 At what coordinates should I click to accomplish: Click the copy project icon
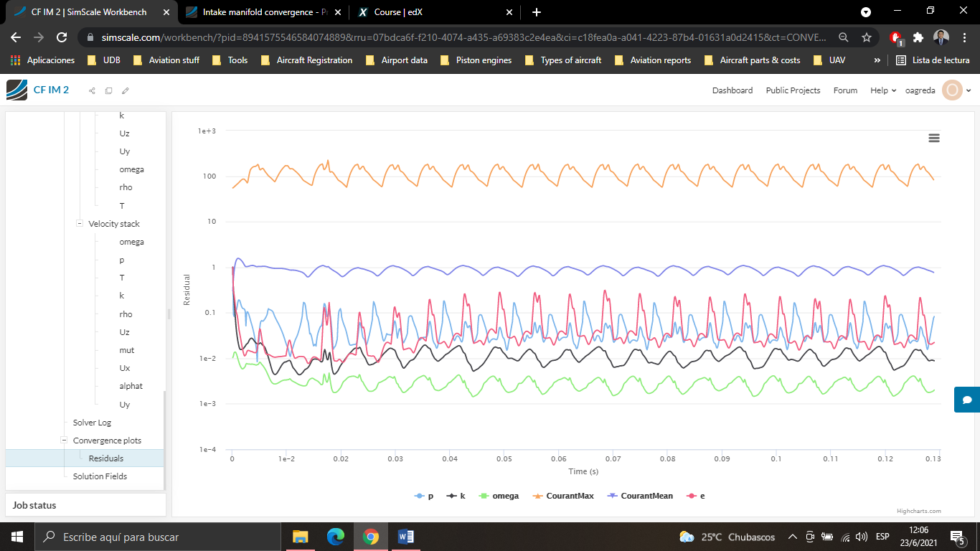[x=108, y=90]
